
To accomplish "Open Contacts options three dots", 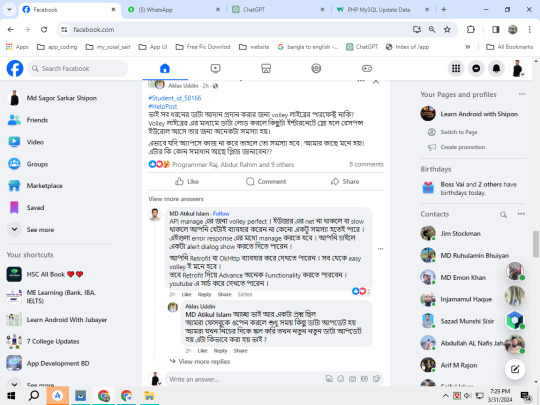I will [521, 214].
